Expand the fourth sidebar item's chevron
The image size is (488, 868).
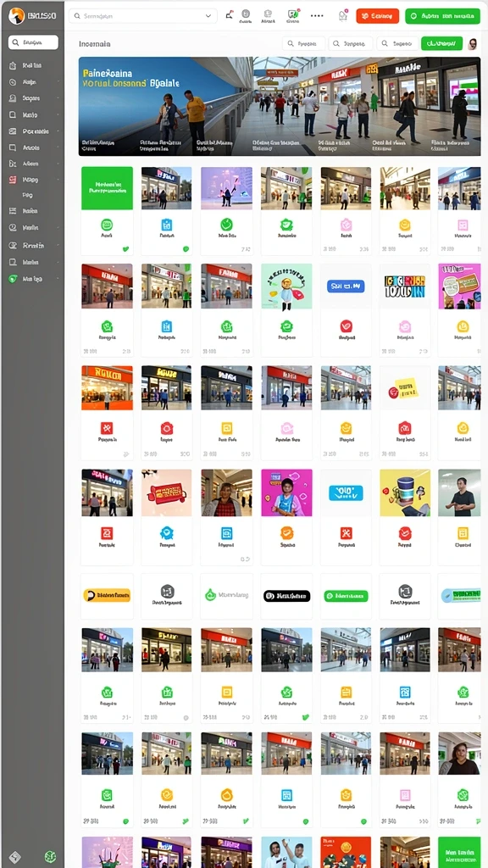(58, 115)
